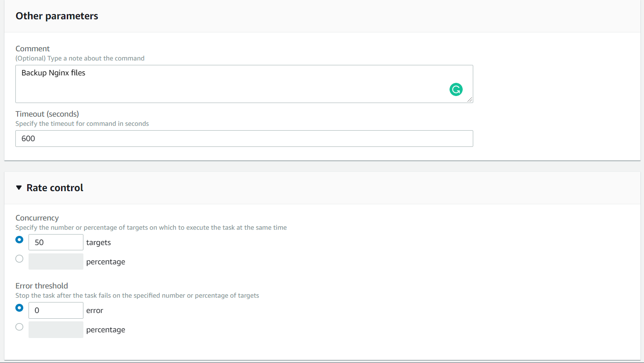644x363 pixels.
Task: Click the Comment textarea resize handle
Action: tap(470, 100)
